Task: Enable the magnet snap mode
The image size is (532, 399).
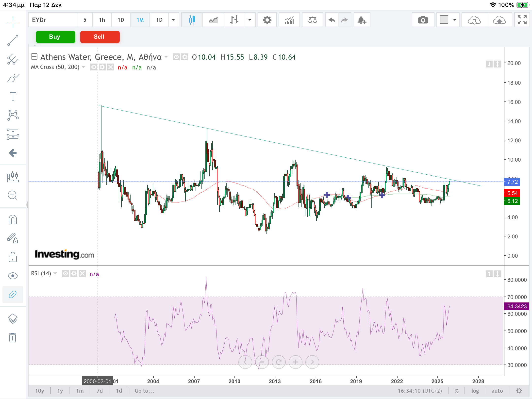Action: coord(13,219)
